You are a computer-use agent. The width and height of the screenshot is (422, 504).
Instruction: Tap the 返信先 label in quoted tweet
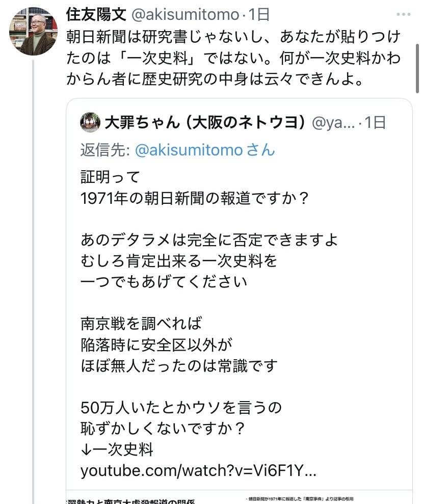coord(104,150)
